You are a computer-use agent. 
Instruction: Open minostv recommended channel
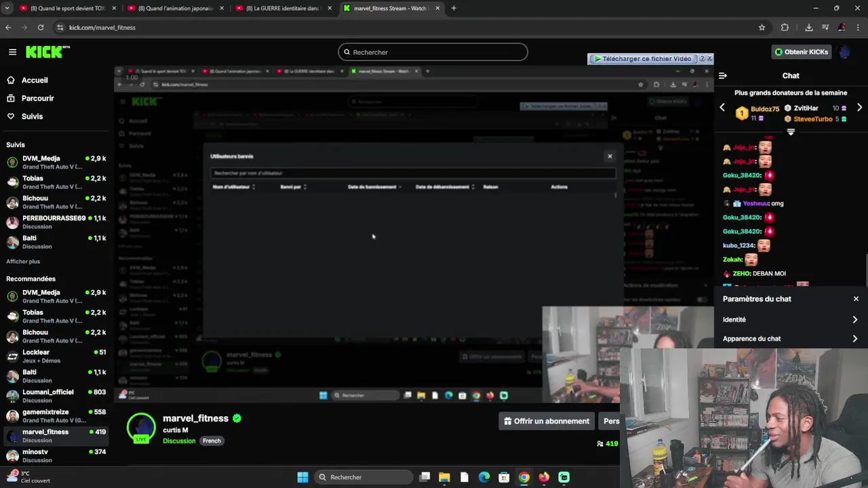(56, 455)
